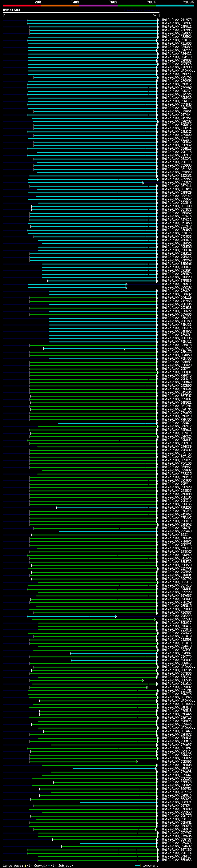This screenshot has width=197, height=868.
Task: Open hit UniRef100_Q2A9D7
Action: (x=177, y=23)
